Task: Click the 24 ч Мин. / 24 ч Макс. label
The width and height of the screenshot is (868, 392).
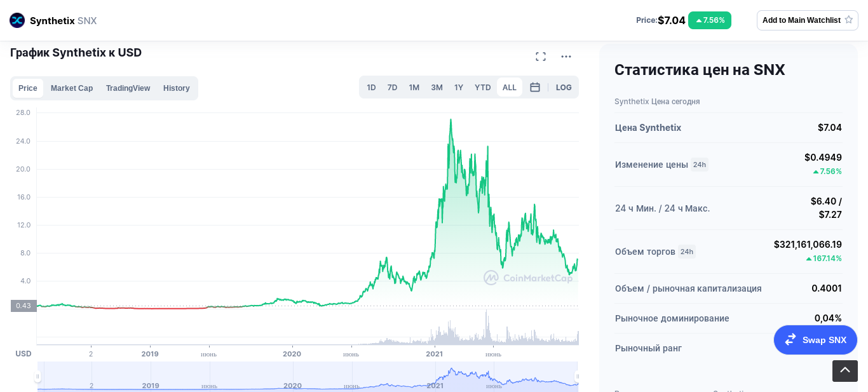Action: 663,208
